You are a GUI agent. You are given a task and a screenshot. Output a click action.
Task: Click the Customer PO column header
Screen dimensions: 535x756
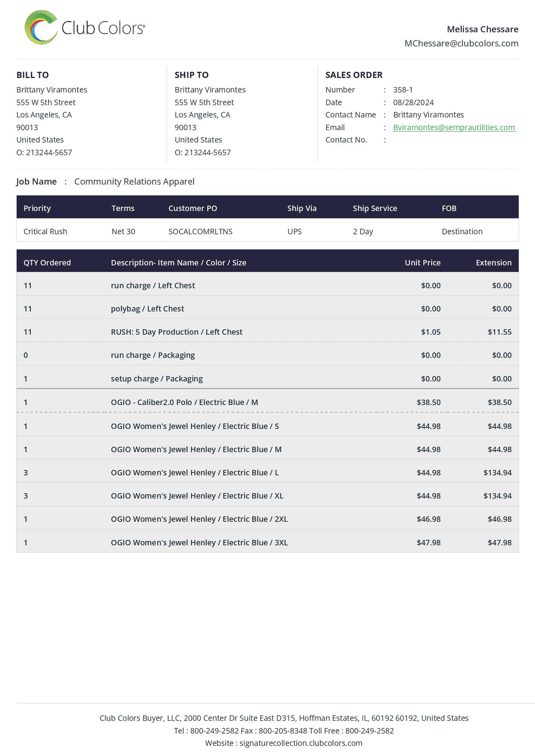(x=193, y=208)
